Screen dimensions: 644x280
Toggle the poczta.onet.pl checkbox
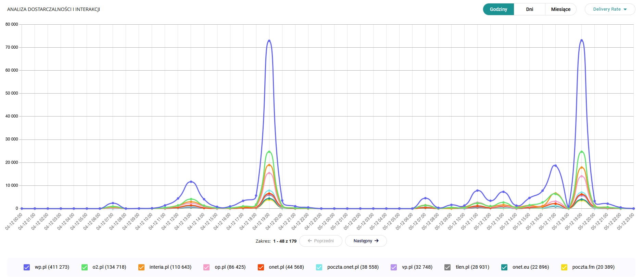pos(319,267)
